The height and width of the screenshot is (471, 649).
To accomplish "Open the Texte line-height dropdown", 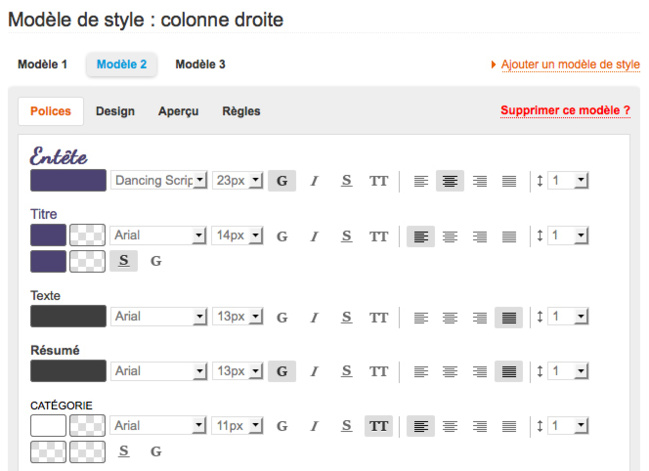I will (x=568, y=317).
